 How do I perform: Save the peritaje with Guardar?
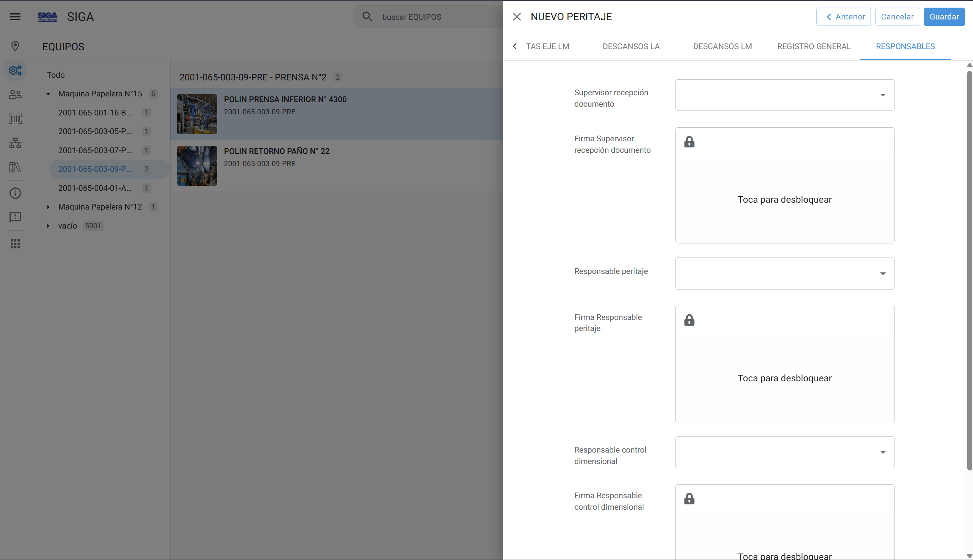[944, 17]
